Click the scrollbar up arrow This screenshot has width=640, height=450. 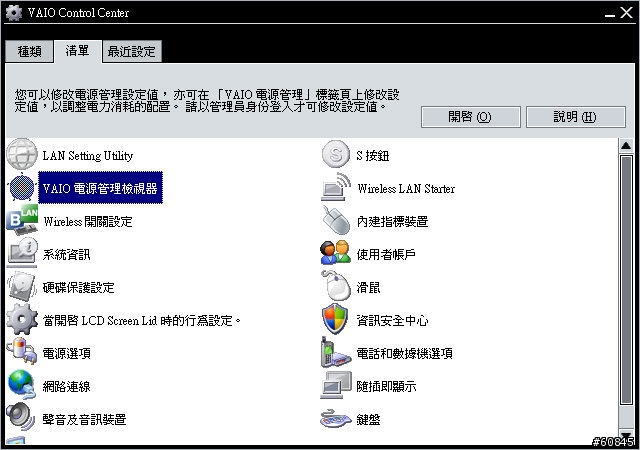click(626, 146)
